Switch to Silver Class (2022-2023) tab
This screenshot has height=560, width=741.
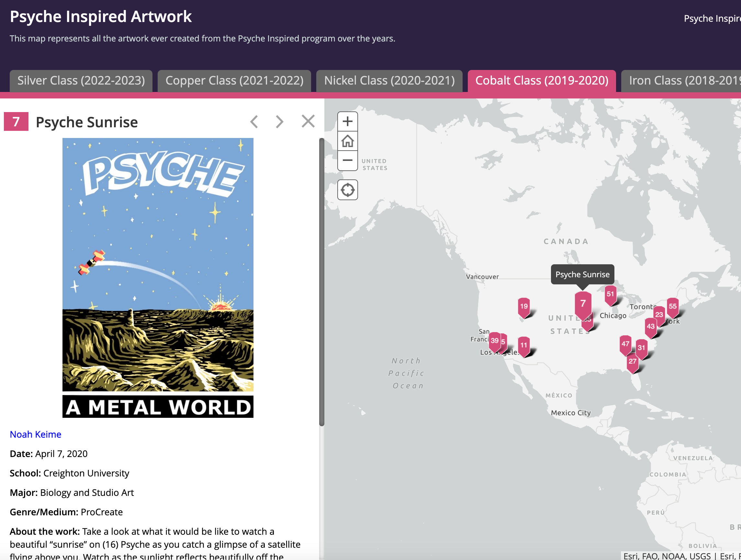pyautogui.click(x=81, y=81)
